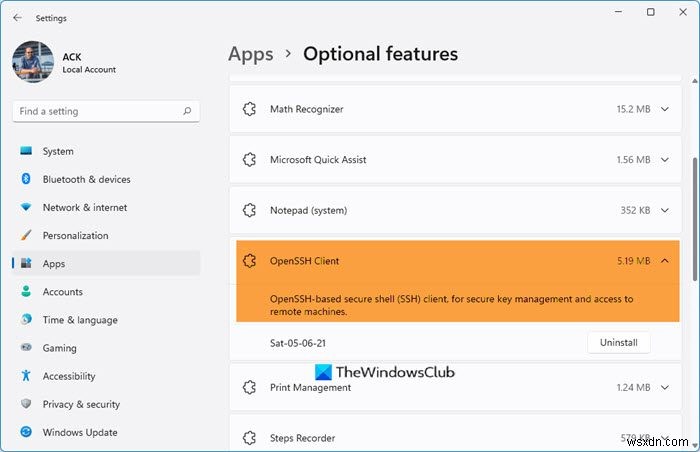Click the Bluetooth & devices icon
This screenshot has height=452, width=700.
click(26, 180)
